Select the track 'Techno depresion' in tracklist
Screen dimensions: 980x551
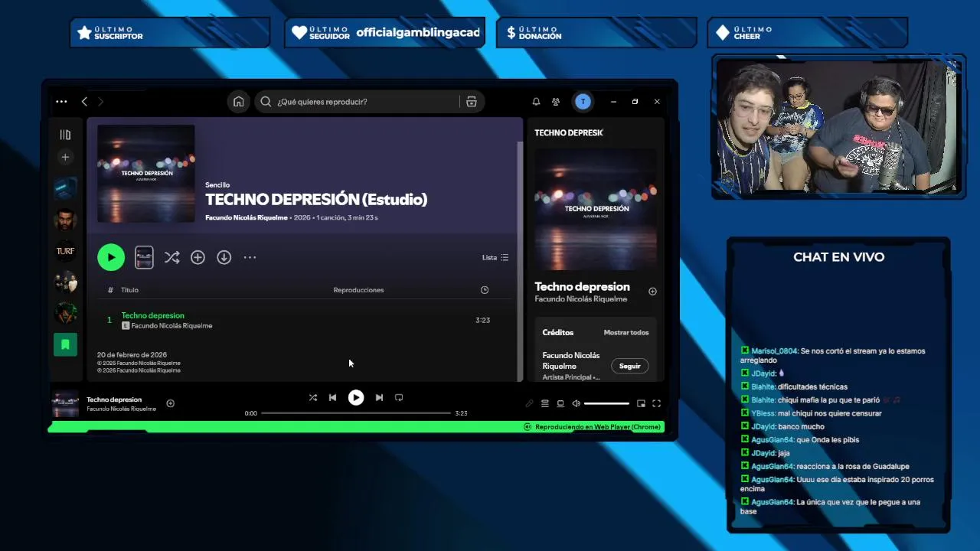[152, 315]
